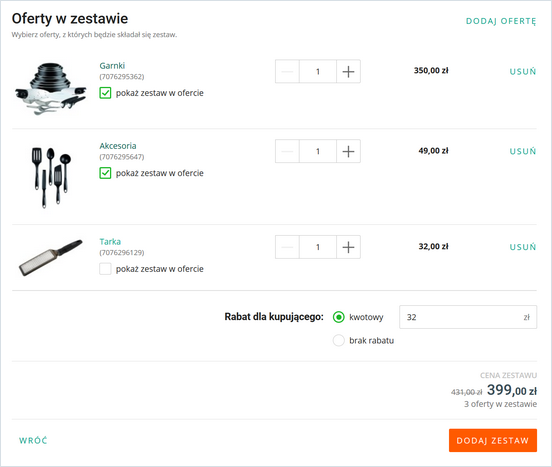The image size is (552, 467).
Task: Check 'pokaż zestaw w ofercie' for Tarka
Action: 105,269
